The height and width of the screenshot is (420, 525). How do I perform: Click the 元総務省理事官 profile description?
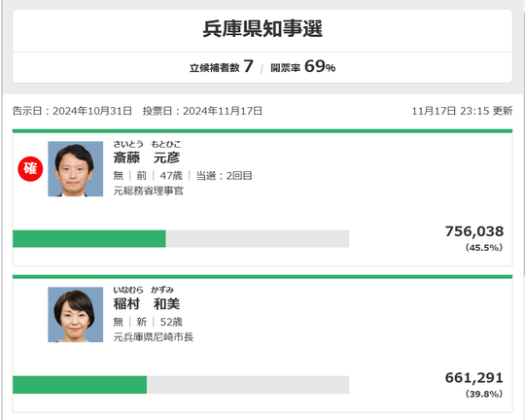[149, 191]
